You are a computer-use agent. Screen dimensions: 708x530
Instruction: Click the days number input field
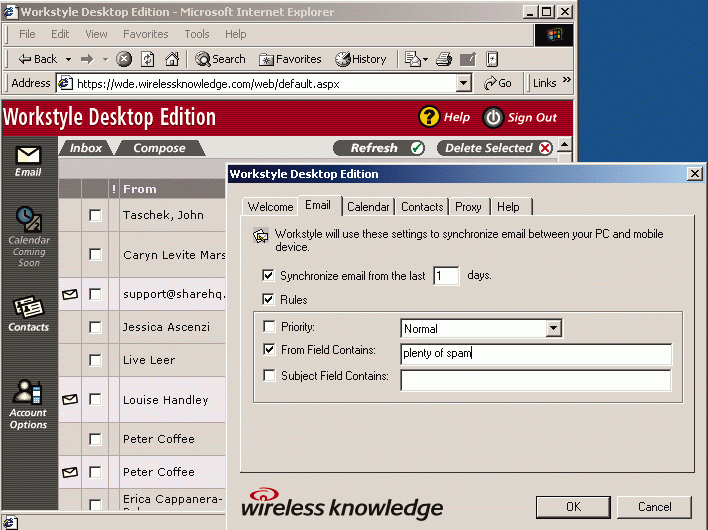446,275
